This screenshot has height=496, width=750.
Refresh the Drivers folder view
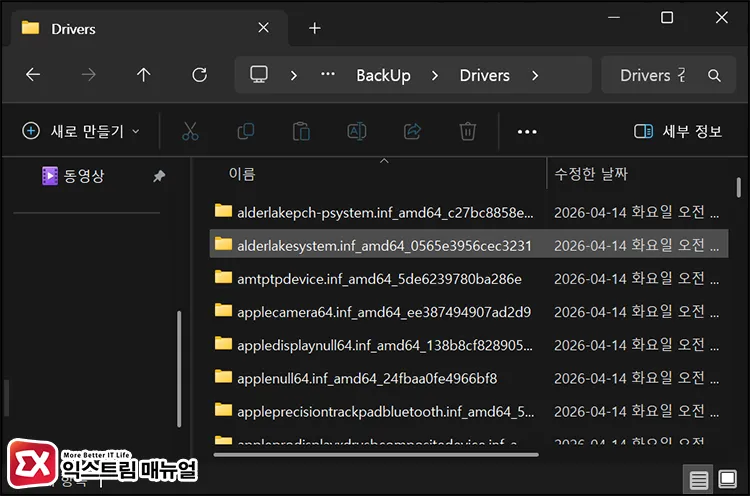[199, 75]
